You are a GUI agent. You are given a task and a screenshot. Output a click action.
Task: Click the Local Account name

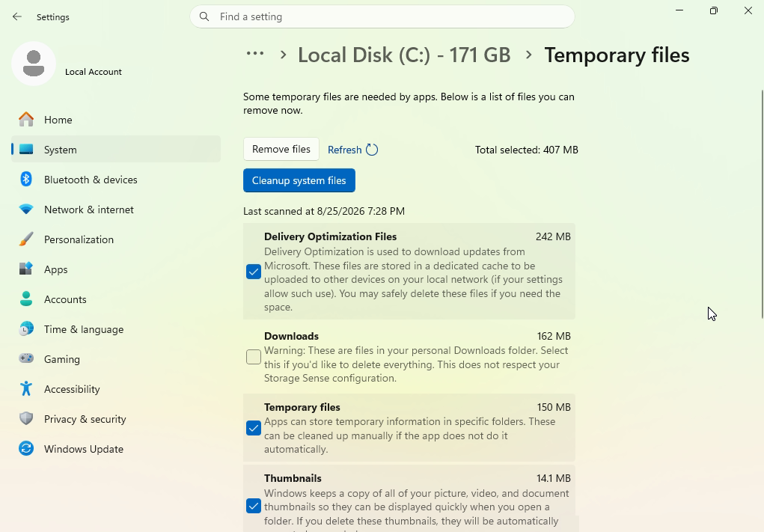click(94, 72)
